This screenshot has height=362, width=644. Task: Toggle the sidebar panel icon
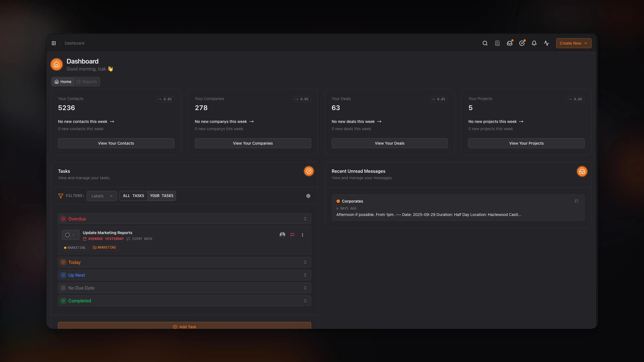pos(54,43)
